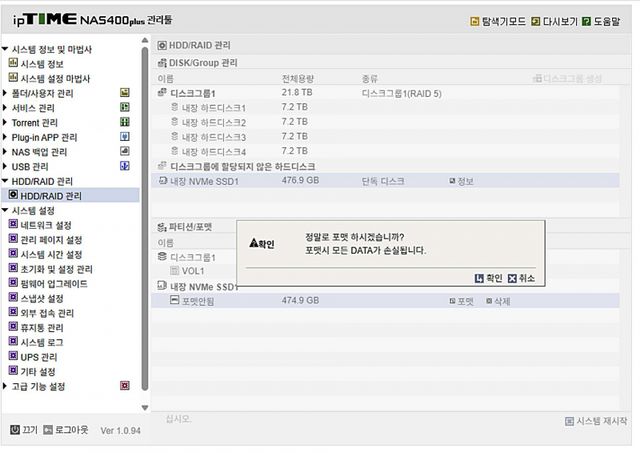Cancel the format dialog with 취소

[521, 279]
